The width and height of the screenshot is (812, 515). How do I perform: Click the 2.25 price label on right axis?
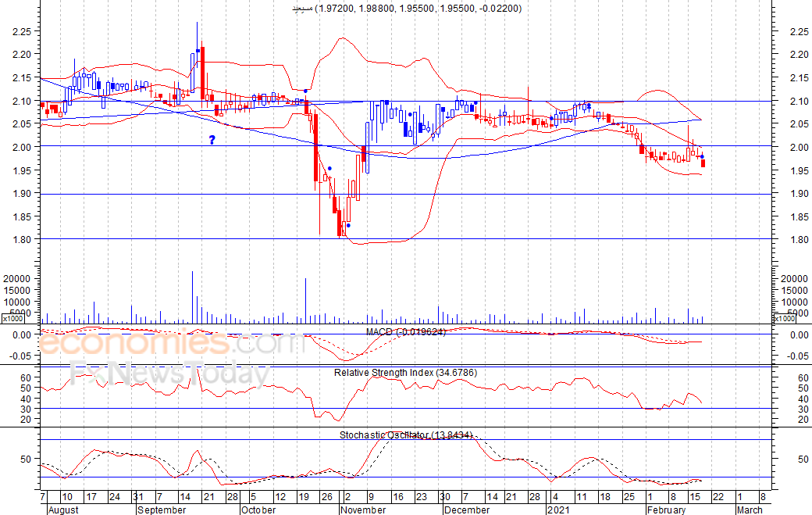tap(799, 31)
